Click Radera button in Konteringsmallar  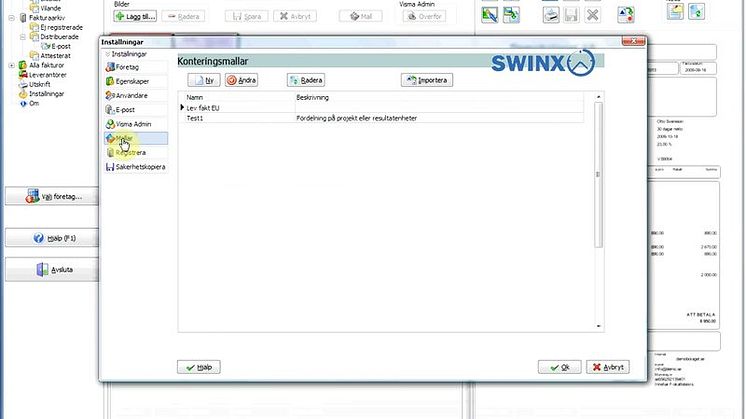(x=306, y=80)
